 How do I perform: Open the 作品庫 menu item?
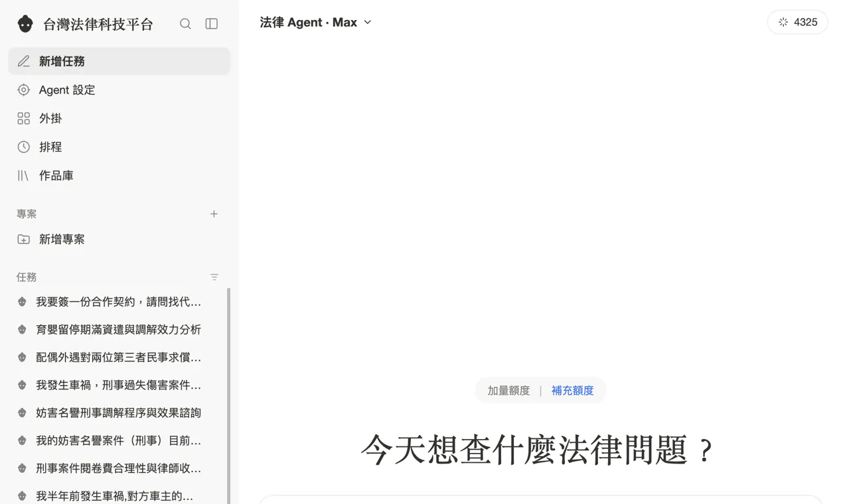click(119, 175)
